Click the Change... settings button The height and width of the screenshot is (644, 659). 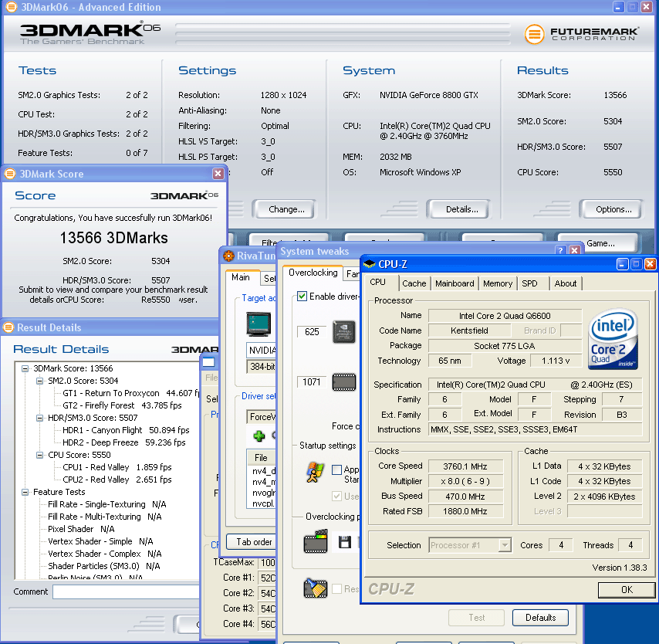[286, 209]
